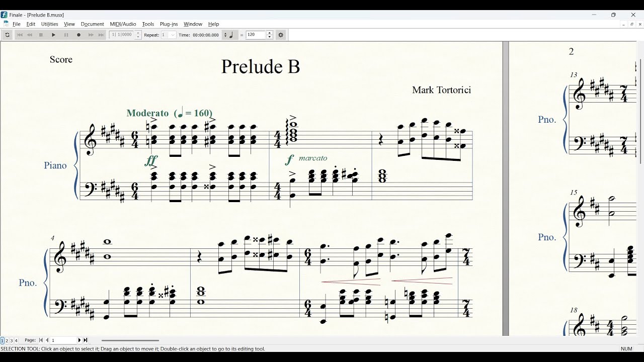Viewport: 644px width, 362px height.
Task: Jump to end of score
Action: 101,35
